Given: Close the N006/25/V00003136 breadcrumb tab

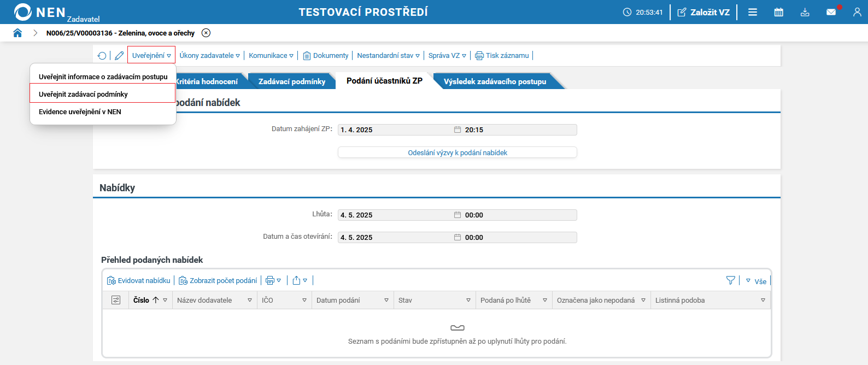Looking at the screenshot, I should 206,33.
